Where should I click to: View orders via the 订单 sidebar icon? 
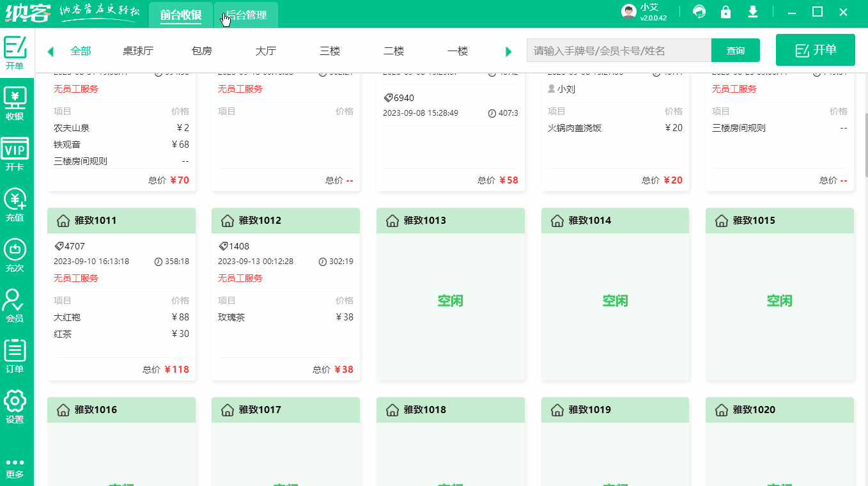point(15,356)
